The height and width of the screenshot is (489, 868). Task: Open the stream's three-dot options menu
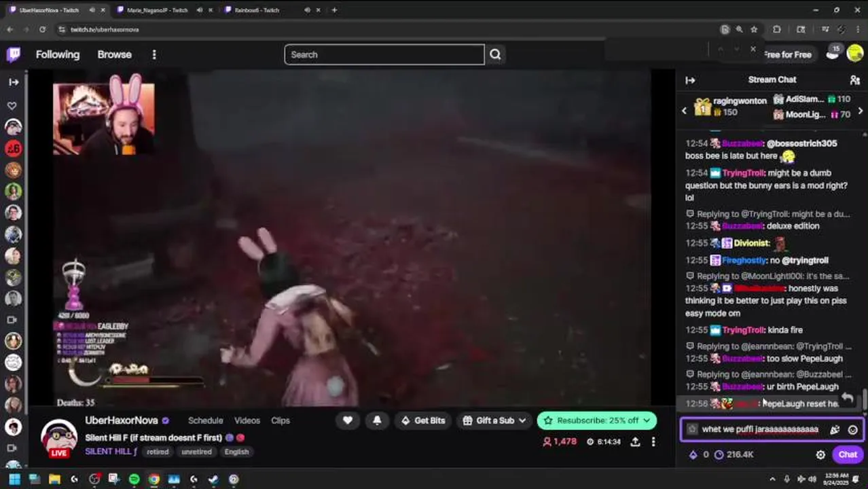[x=653, y=441]
